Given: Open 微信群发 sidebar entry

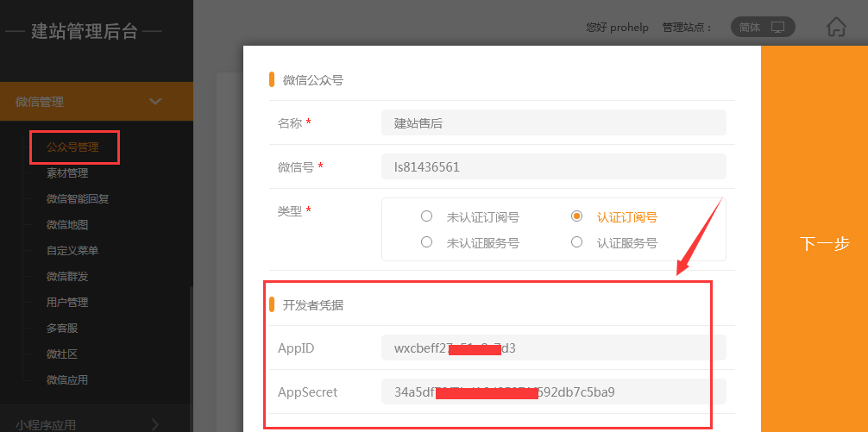Looking at the screenshot, I should coord(67,277).
